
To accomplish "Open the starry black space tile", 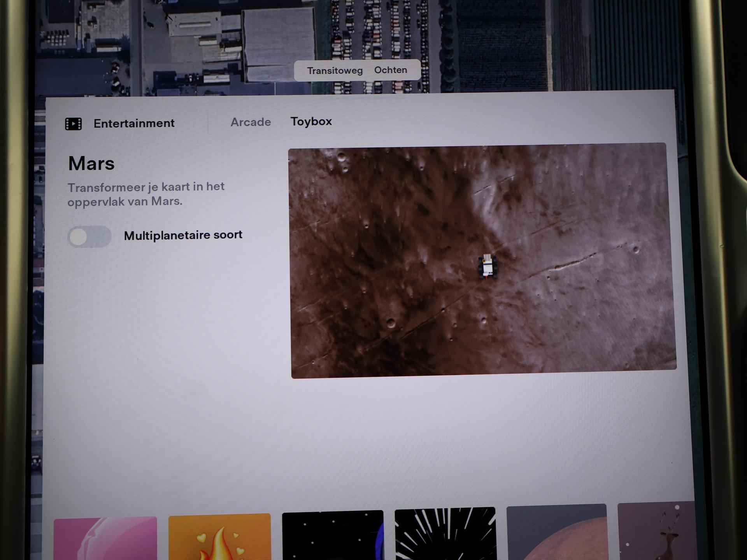I will (x=332, y=535).
